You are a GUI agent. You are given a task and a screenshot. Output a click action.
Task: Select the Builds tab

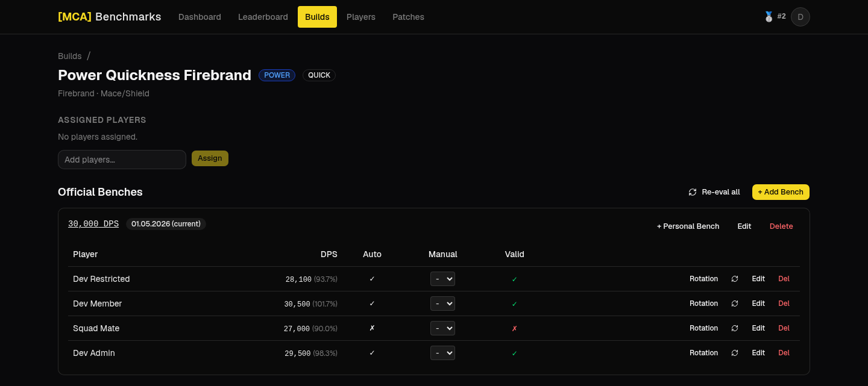pos(317,17)
